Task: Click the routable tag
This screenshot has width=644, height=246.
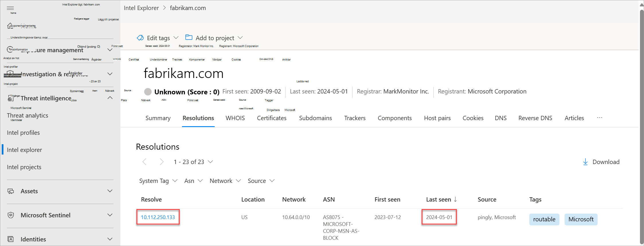Action: (x=544, y=219)
